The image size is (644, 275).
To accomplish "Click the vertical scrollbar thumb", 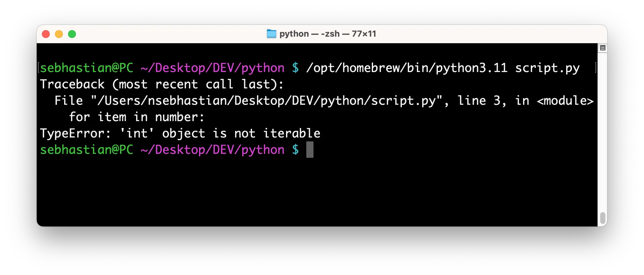I will click(x=602, y=218).
